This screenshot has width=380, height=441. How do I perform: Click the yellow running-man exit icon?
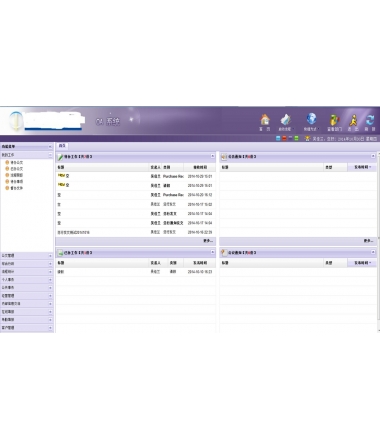[353, 120]
